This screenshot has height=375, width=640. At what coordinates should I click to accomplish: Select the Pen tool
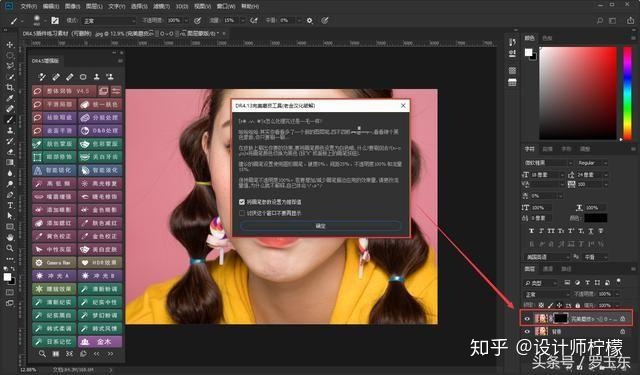pyautogui.click(x=10, y=194)
